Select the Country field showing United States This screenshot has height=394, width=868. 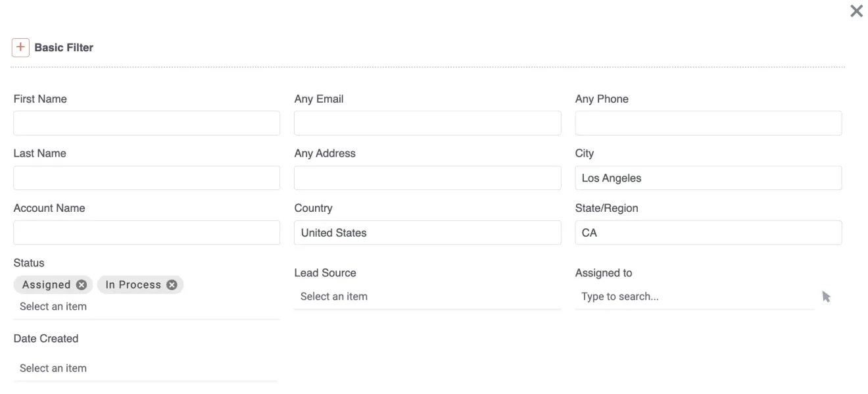427,232
